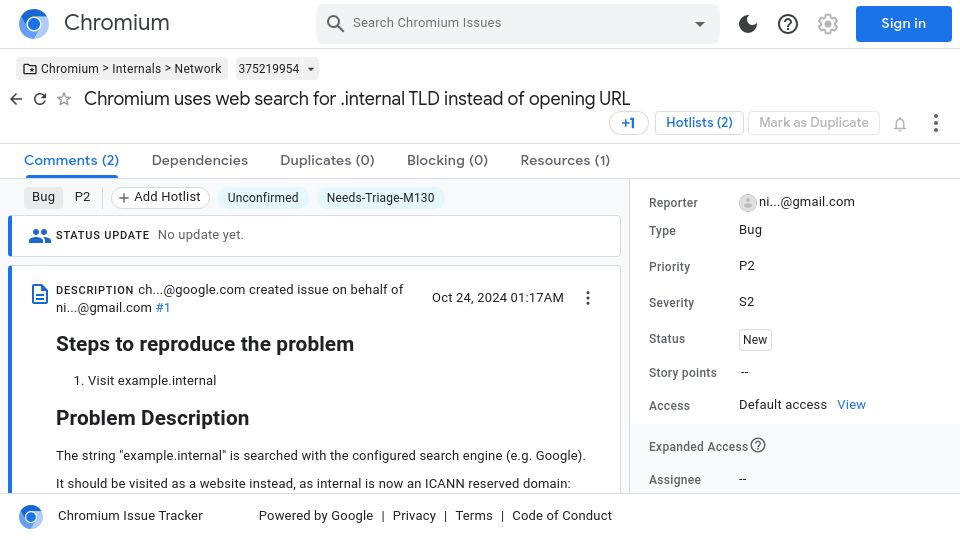Click the Chromium logo in the header
960x540 pixels.
34,24
